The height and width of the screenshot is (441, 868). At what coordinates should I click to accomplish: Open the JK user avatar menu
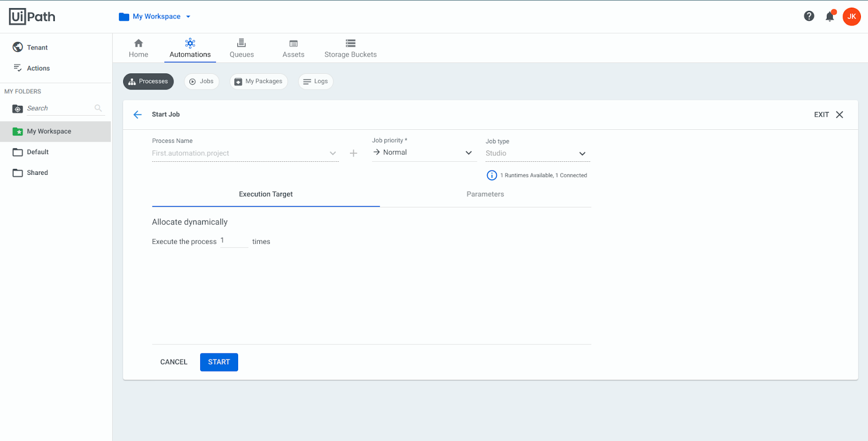(x=852, y=16)
